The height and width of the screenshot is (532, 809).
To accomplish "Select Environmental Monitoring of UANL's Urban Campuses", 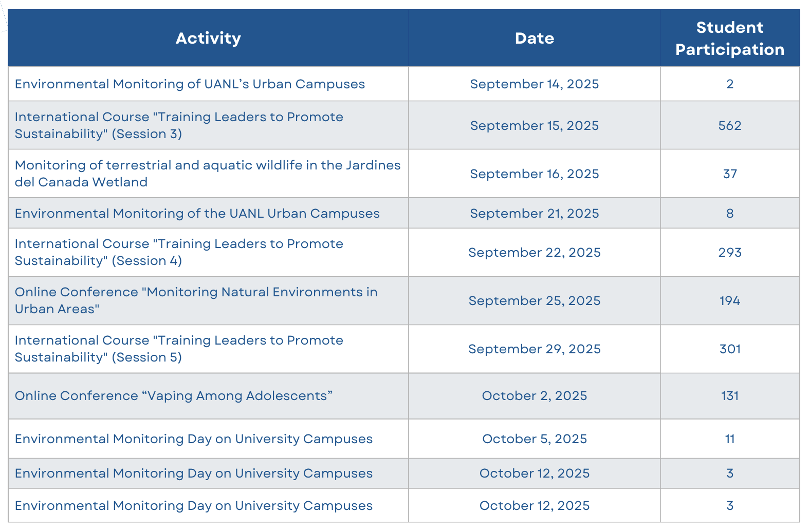I will tap(190, 84).
